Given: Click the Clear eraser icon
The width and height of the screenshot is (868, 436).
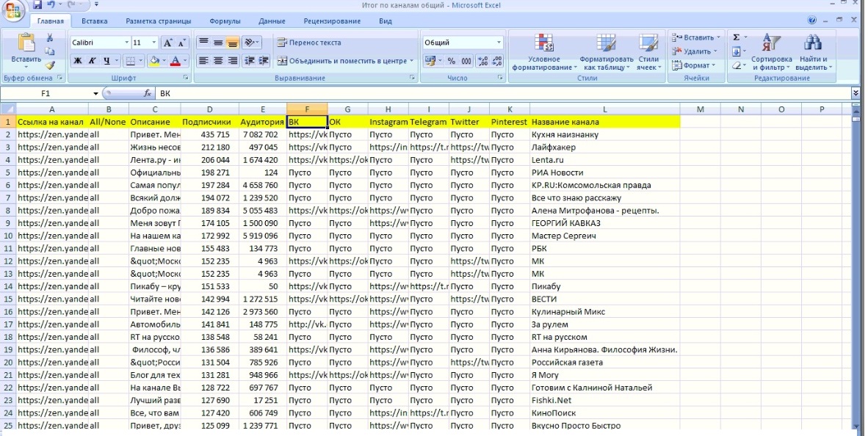Looking at the screenshot, I should [737, 65].
